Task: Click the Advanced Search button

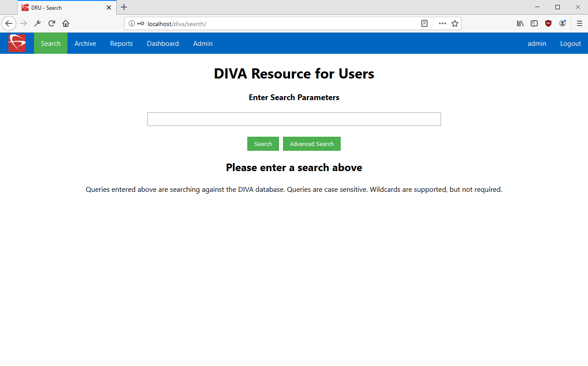Action: coord(312,144)
